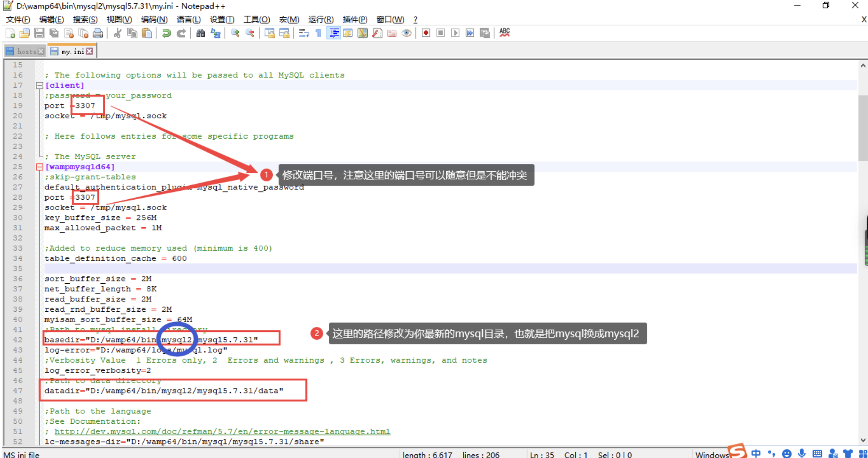Stop macro recording with the square icon
The height and width of the screenshot is (458, 868).
[x=441, y=33]
